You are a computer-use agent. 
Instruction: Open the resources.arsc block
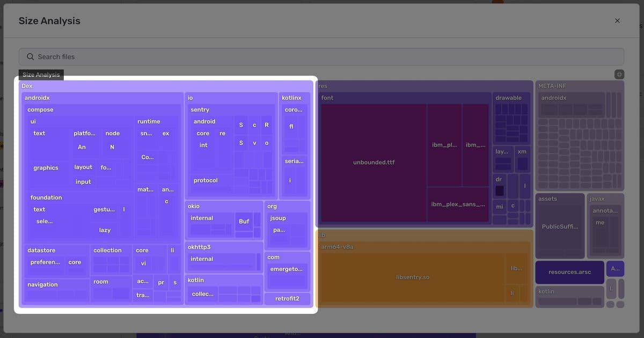click(569, 272)
